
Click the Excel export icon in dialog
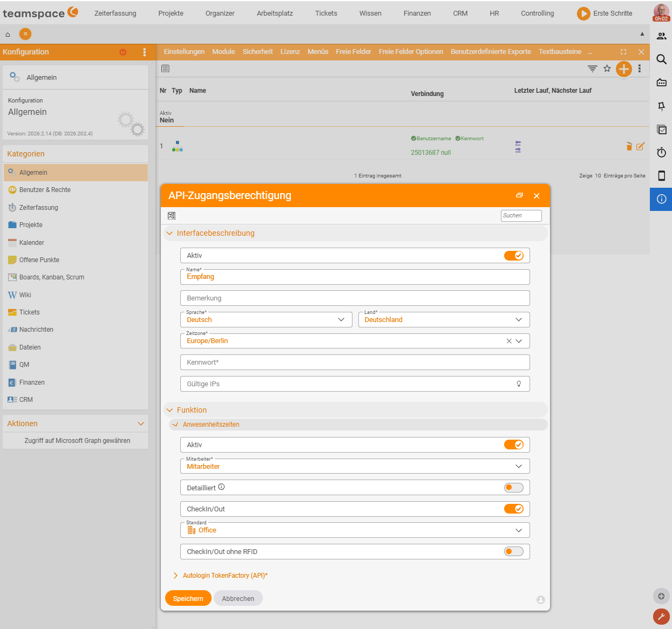click(x=172, y=216)
